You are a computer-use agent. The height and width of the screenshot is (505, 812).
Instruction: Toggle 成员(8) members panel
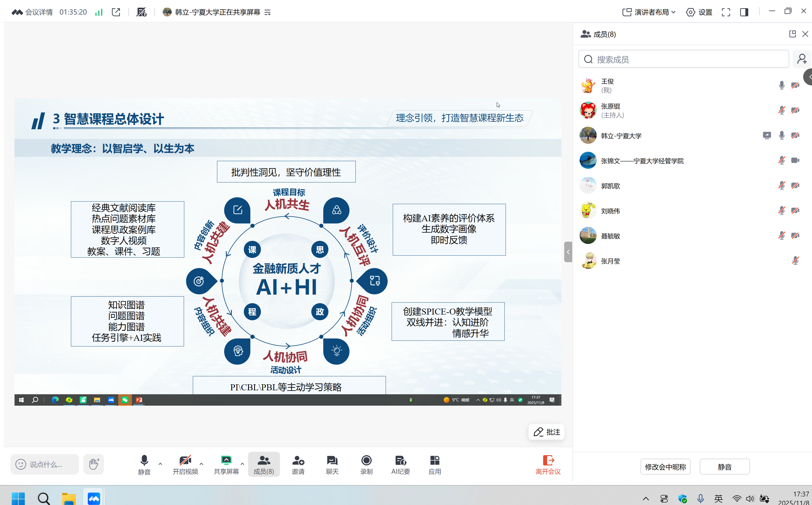tap(264, 464)
